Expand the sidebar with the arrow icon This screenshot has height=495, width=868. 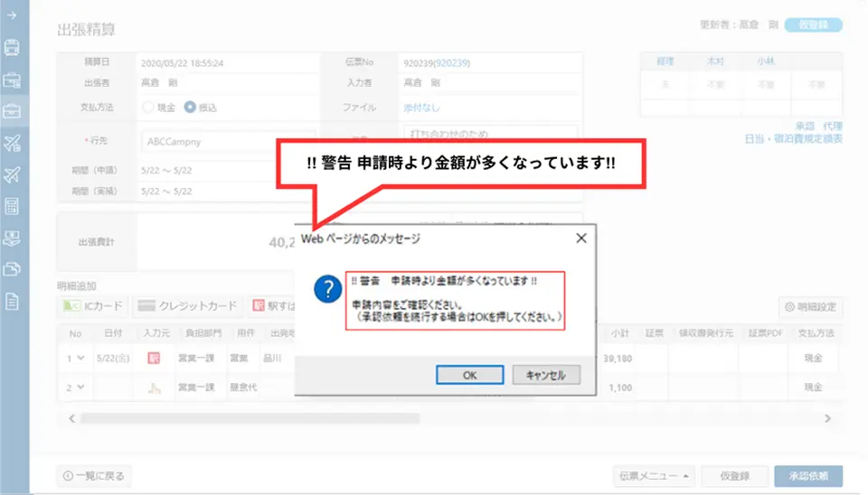(12, 15)
